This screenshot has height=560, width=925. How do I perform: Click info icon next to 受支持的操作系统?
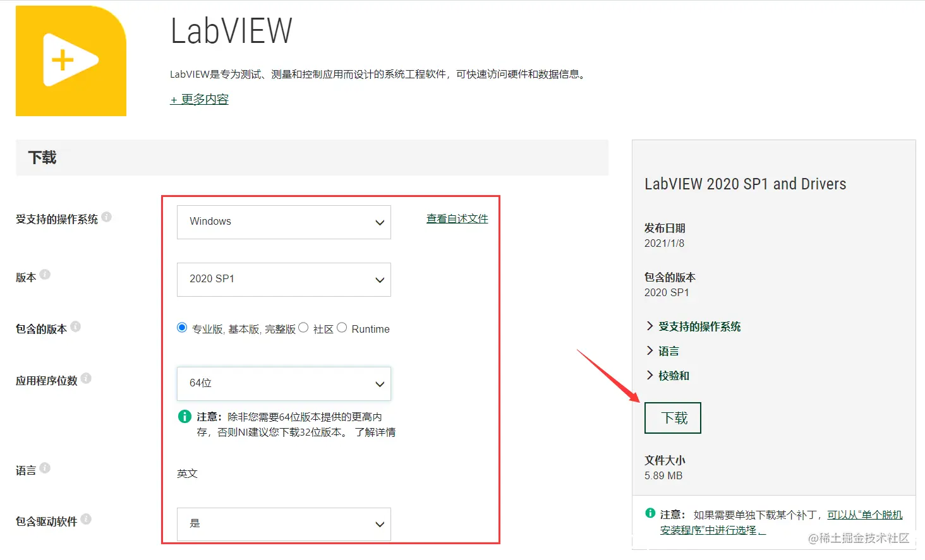point(107,217)
